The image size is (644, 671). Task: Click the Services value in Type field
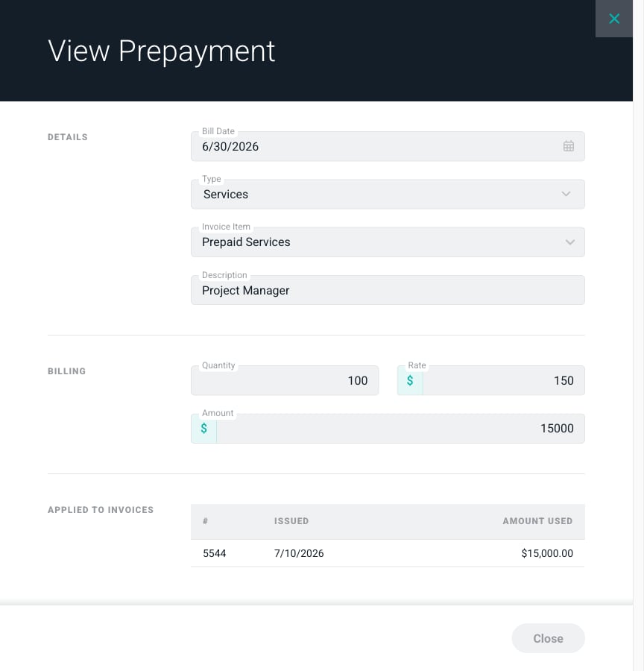[x=226, y=195]
